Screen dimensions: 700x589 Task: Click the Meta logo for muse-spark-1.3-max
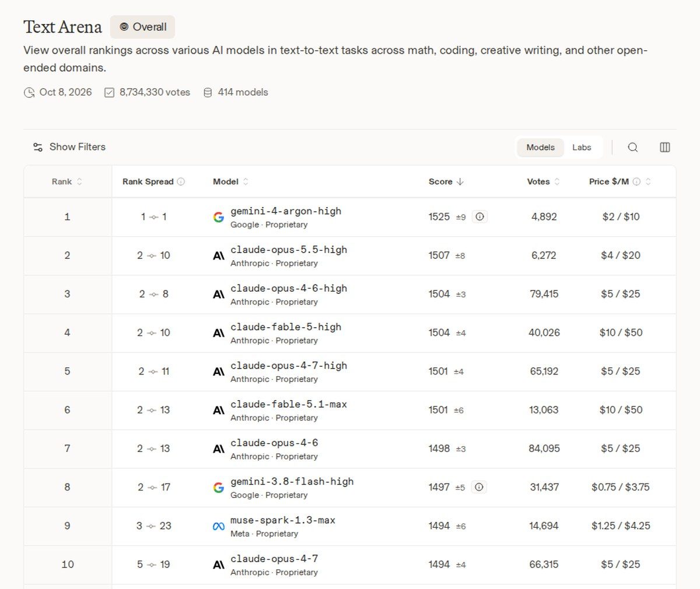coord(219,526)
